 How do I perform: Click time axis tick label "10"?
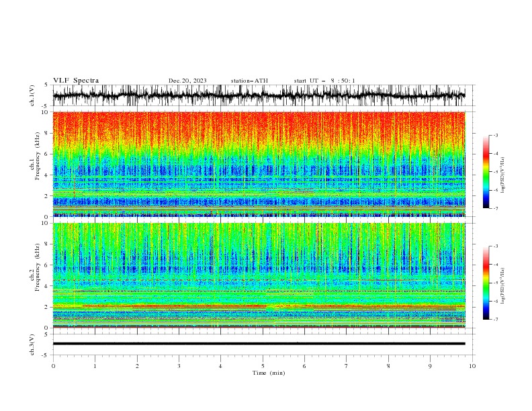(x=472, y=366)
